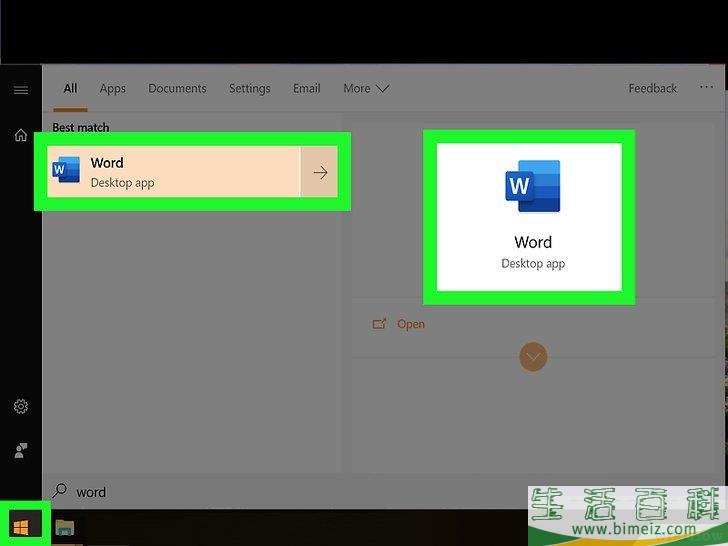Click the 'Word' title in the preview pane

(533, 242)
